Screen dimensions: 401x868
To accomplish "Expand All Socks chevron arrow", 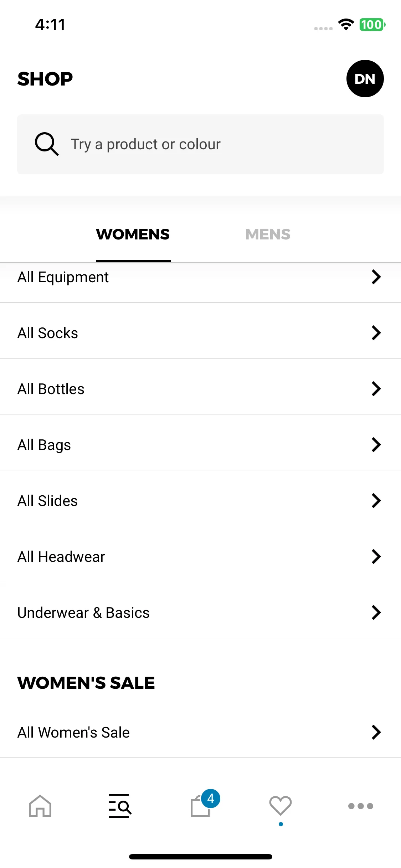I will (376, 333).
